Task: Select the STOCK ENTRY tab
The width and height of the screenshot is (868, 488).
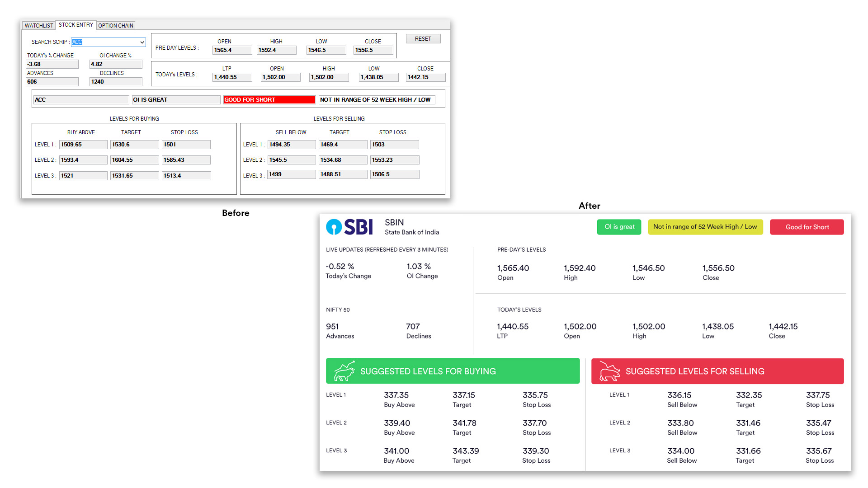Action: coord(76,25)
